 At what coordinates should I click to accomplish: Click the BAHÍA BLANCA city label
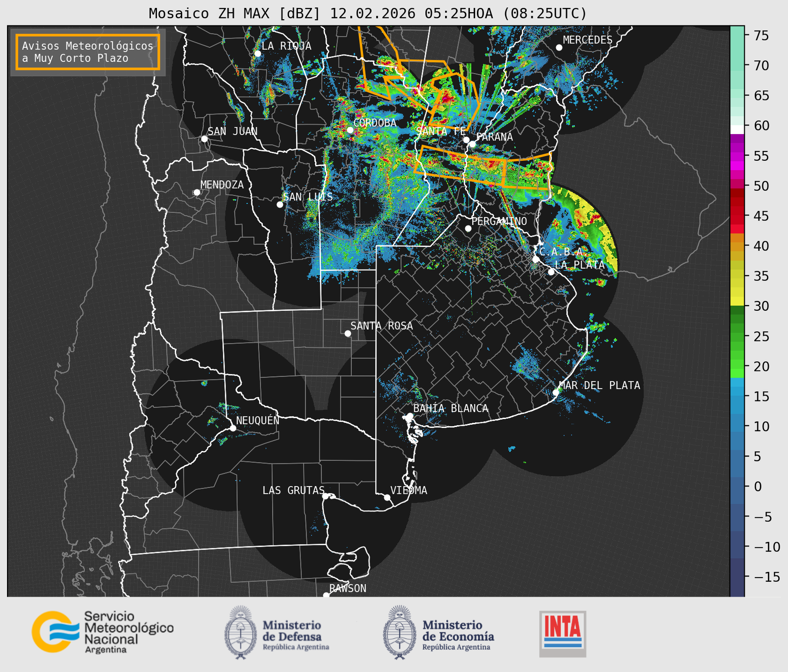[x=451, y=408]
